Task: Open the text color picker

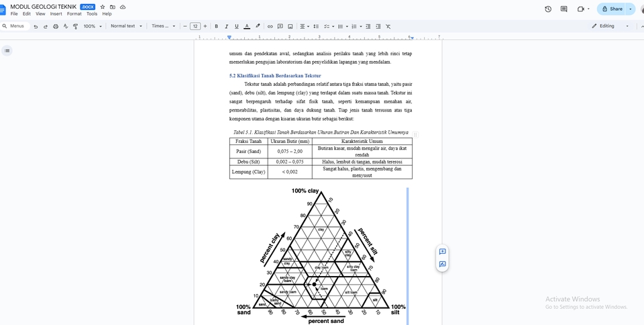Action: click(247, 26)
